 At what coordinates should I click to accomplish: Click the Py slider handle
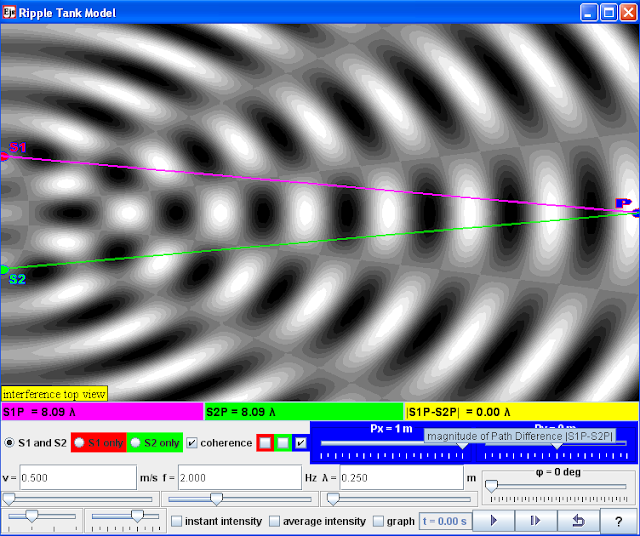(x=557, y=446)
